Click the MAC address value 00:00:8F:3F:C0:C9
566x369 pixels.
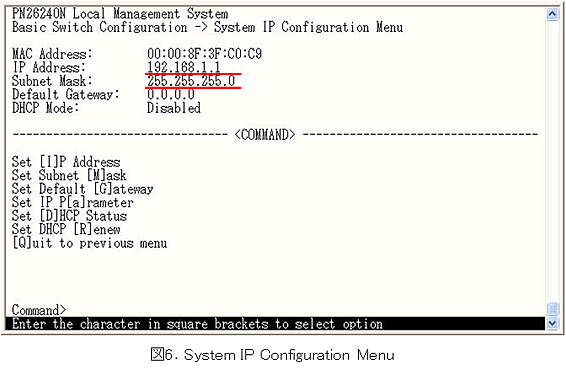[204, 54]
